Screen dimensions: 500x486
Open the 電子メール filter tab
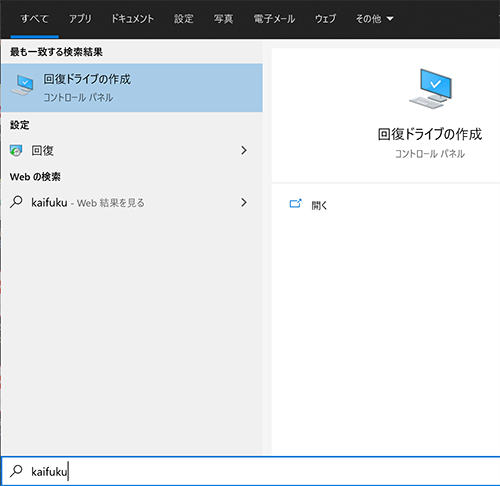pyautogui.click(x=274, y=19)
